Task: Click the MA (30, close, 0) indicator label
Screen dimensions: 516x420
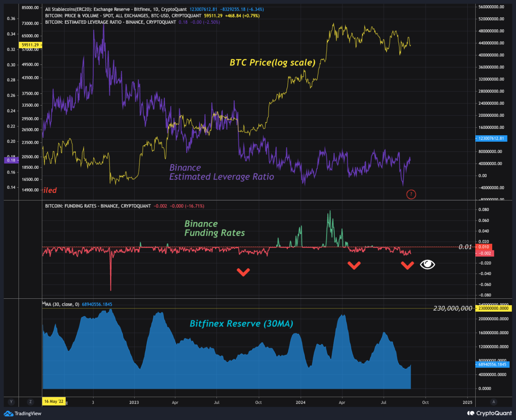Action: 62,304
